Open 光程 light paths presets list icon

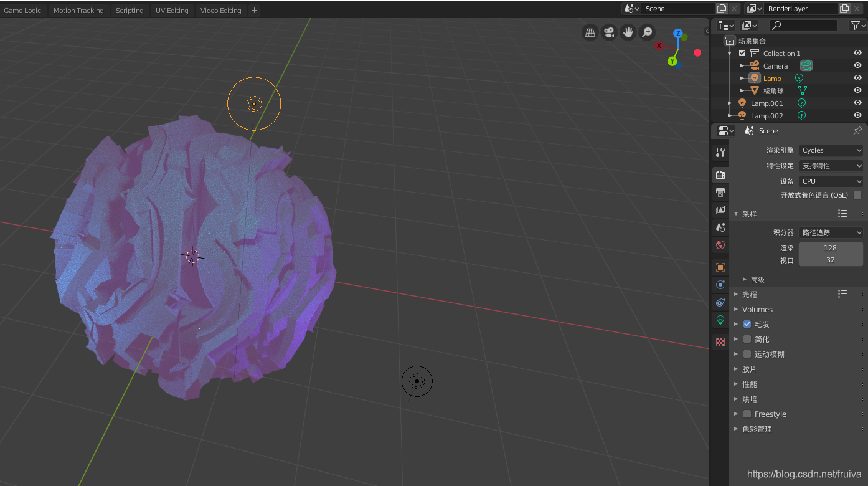(842, 294)
